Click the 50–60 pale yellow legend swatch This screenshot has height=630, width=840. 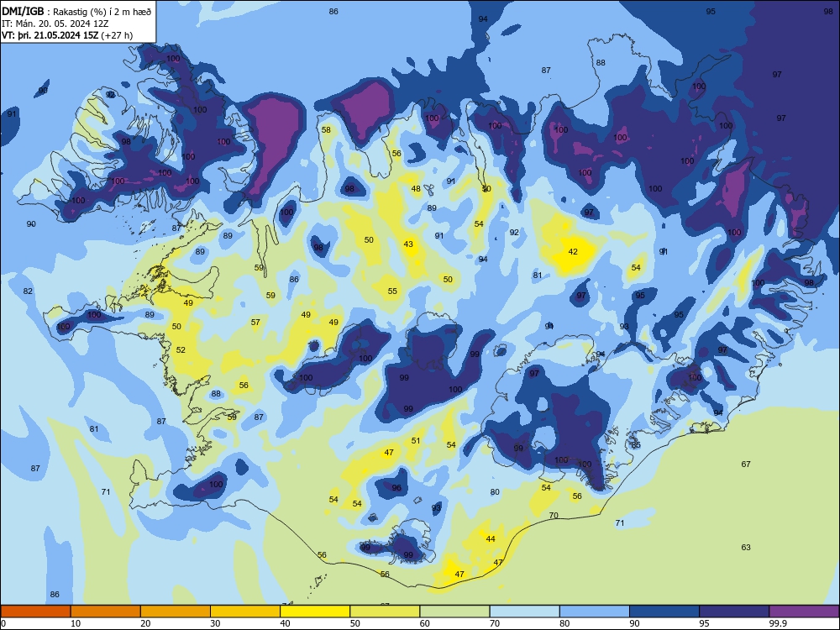(x=385, y=612)
